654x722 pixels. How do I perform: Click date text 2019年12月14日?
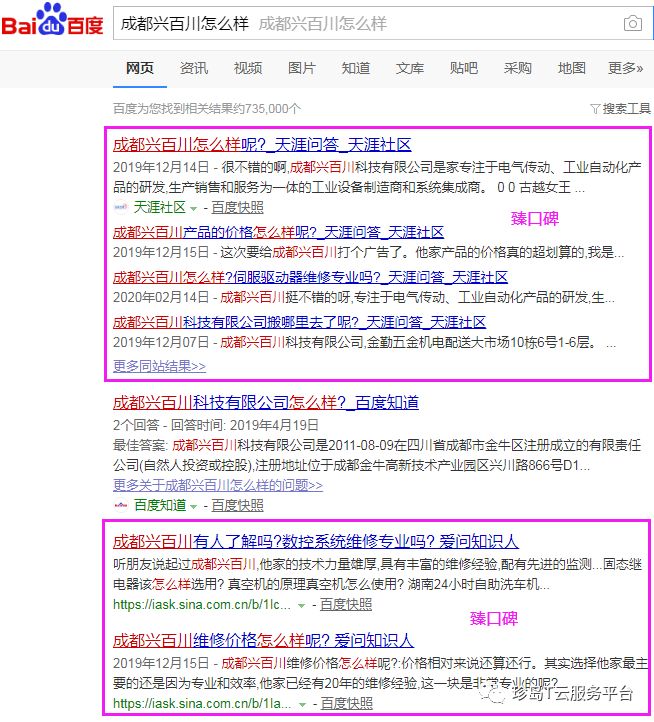(x=161, y=167)
